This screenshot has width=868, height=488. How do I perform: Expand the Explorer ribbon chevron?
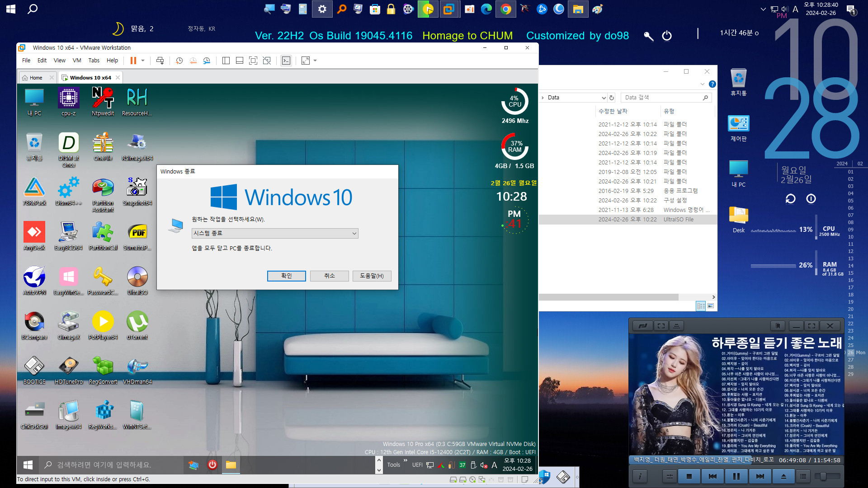point(702,84)
